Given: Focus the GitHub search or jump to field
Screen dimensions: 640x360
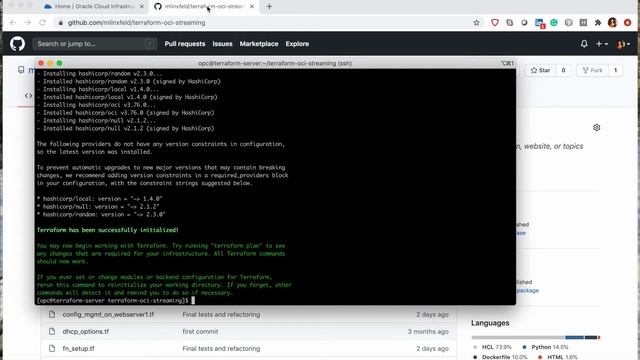Looking at the screenshot, I should pos(95,44).
